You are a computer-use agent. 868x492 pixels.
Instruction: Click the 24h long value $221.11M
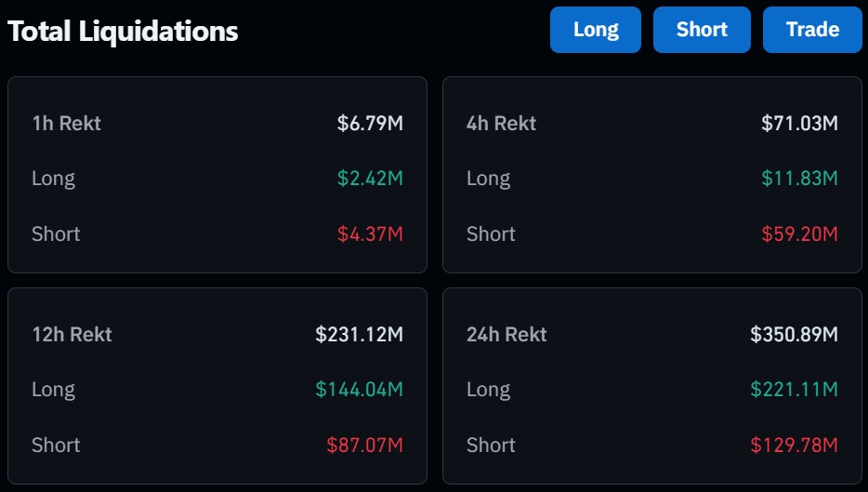point(794,390)
